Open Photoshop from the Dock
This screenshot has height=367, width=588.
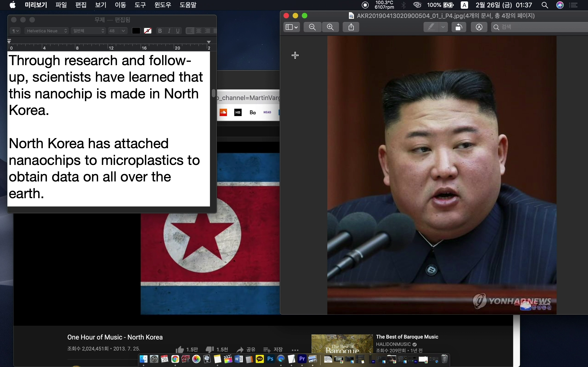[270, 359]
